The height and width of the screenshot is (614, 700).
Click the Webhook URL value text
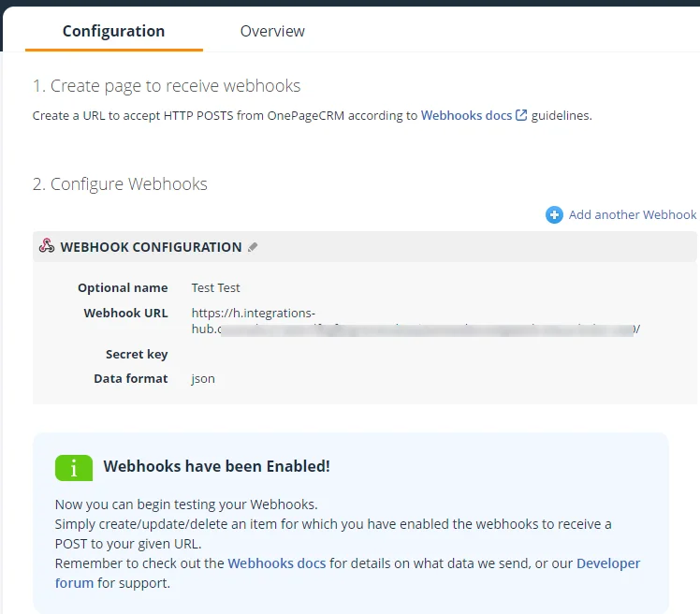click(416, 321)
